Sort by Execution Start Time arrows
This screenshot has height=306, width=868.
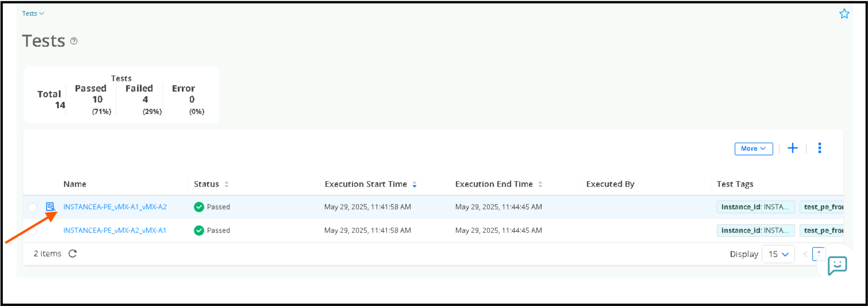pos(414,184)
